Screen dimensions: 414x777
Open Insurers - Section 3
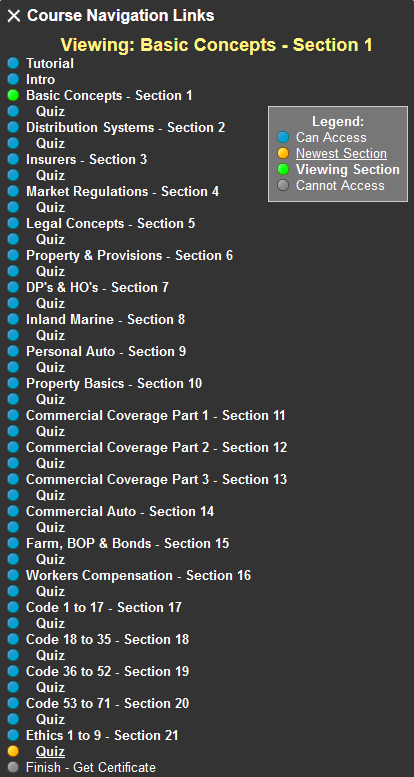click(x=86, y=160)
